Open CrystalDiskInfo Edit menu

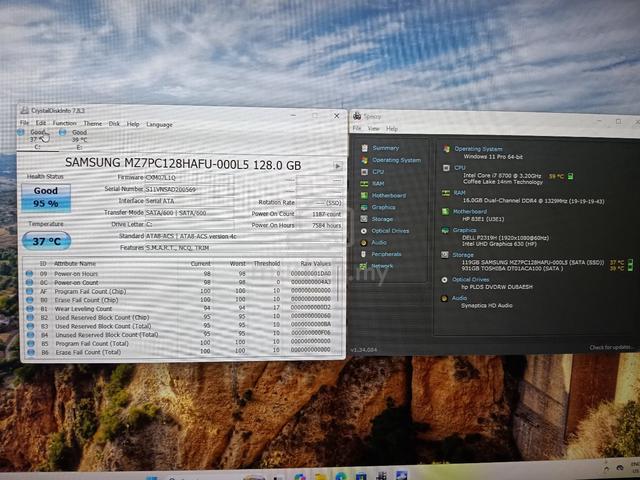41,123
